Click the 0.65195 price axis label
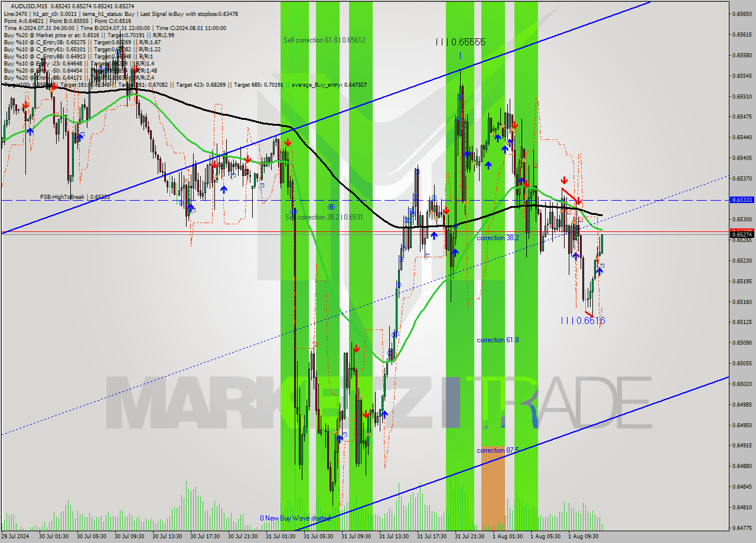The width and height of the screenshot is (756, 543). (742, 281)
